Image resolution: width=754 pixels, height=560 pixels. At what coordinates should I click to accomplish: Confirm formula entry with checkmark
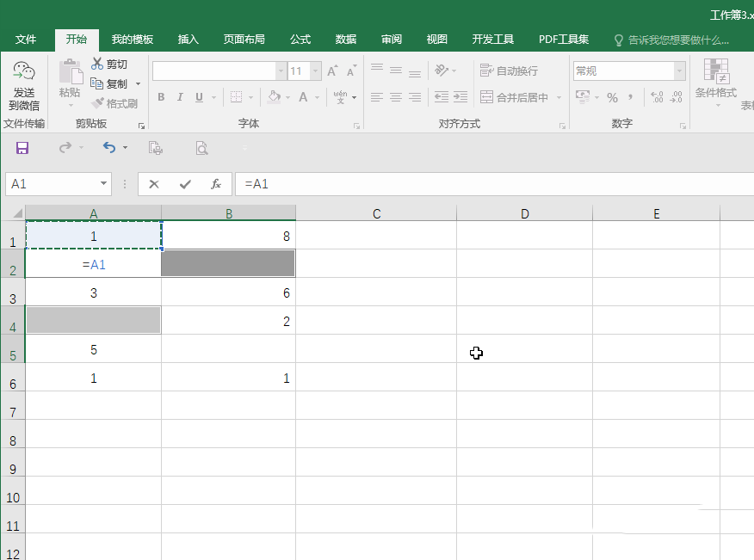point(185,184)
